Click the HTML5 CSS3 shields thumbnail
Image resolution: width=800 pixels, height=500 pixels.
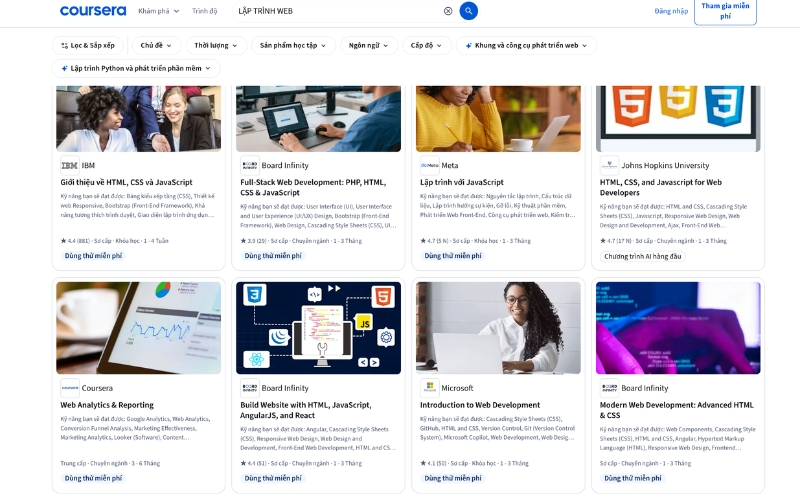678,118
